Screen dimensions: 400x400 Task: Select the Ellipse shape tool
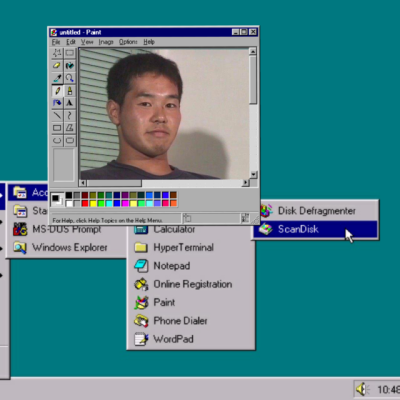tap(57, 140)
